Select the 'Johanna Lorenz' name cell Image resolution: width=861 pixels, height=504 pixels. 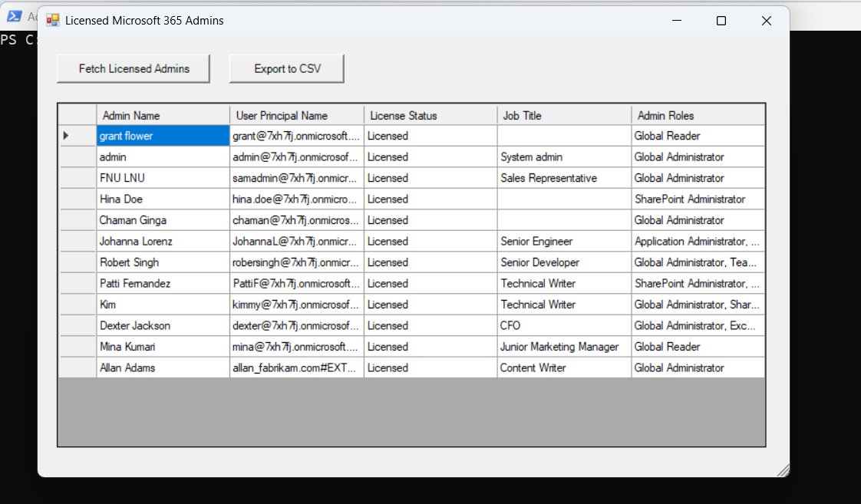(163, 241)
